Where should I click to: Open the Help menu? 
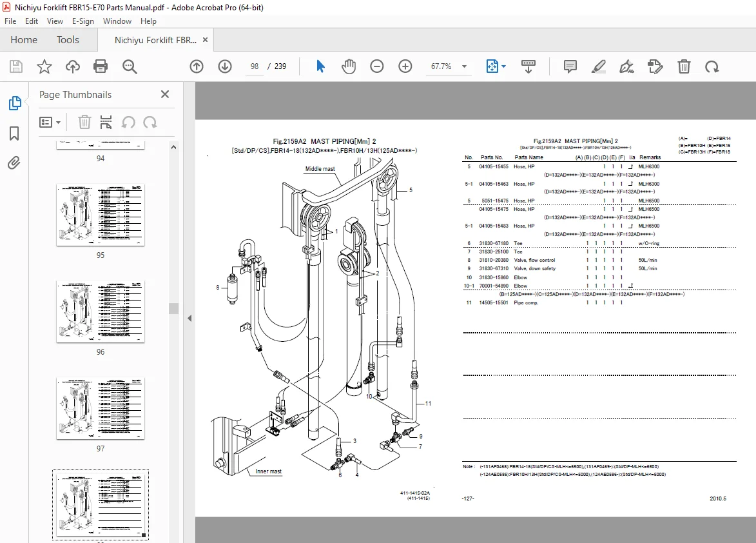(148, 21)
